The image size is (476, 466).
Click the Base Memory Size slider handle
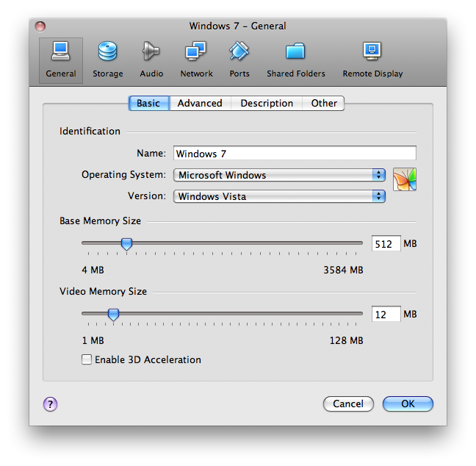click(x=126, y=244)
